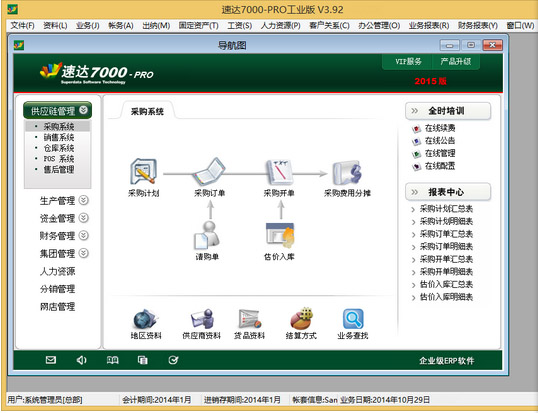Open the 估价入库 estimated stock-in icon
The image size is (538, 413).
click(280, 235)
